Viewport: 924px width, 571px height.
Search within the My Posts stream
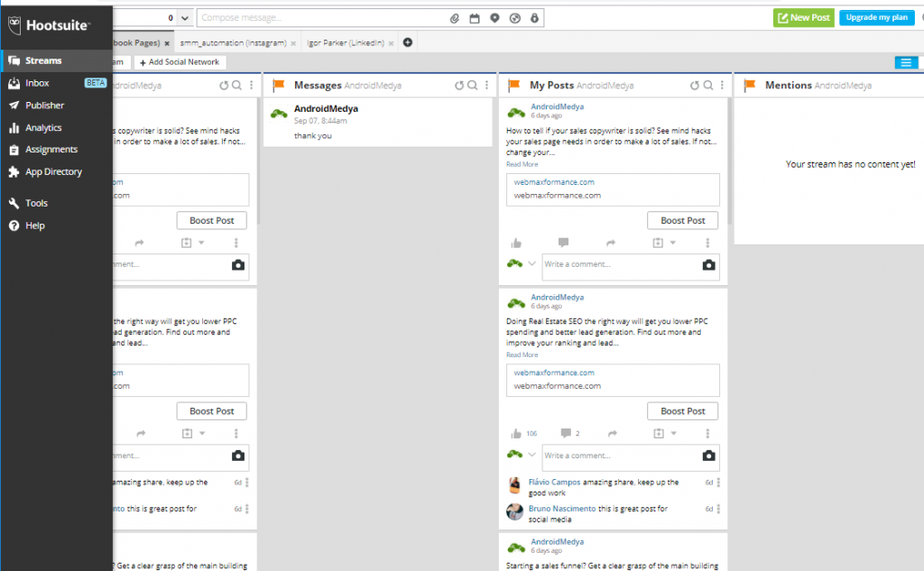708,86
